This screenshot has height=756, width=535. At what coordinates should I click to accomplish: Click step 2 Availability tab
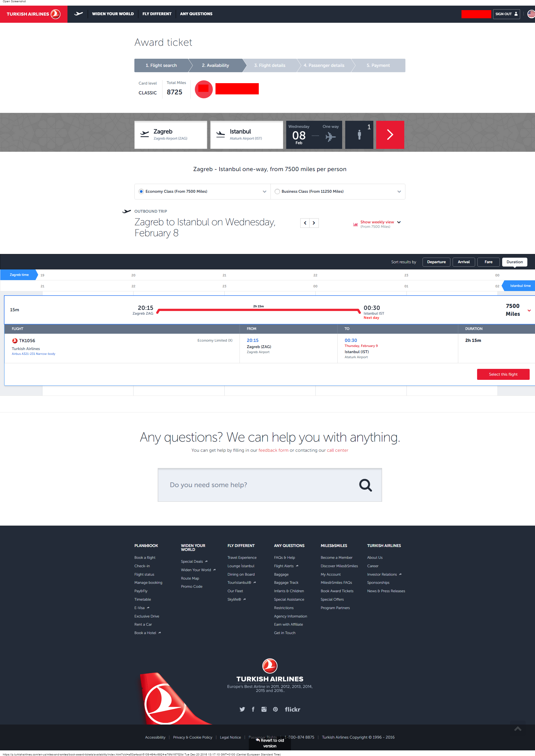(x=215, y=65)
